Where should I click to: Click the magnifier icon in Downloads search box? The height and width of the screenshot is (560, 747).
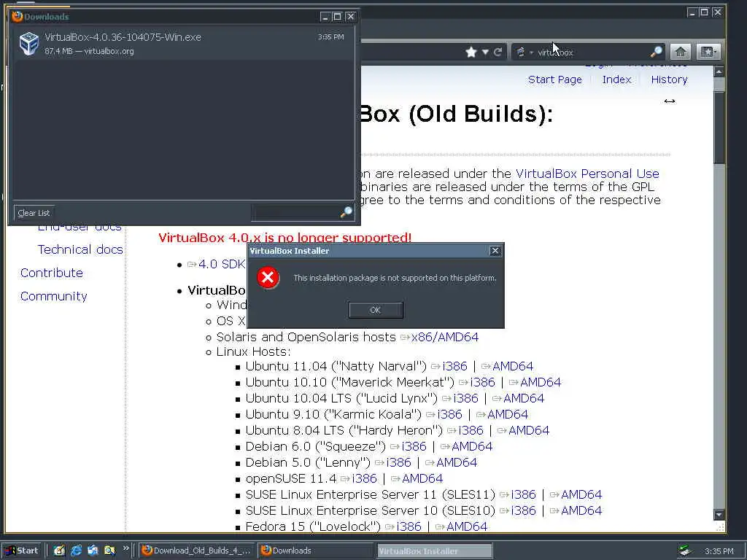[x=347, y=212]
